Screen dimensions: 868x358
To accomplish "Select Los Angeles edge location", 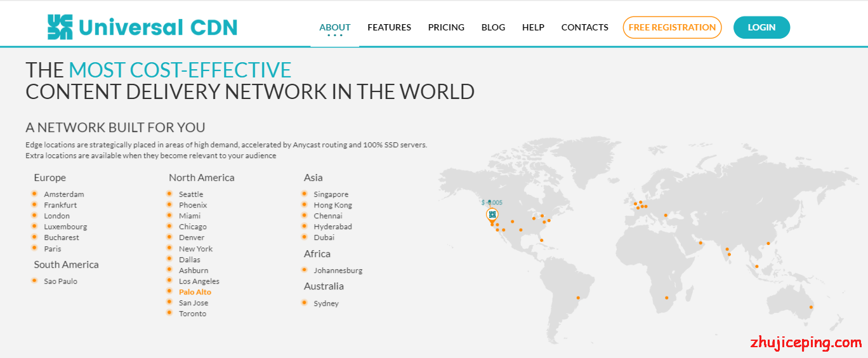I will 199,281.
